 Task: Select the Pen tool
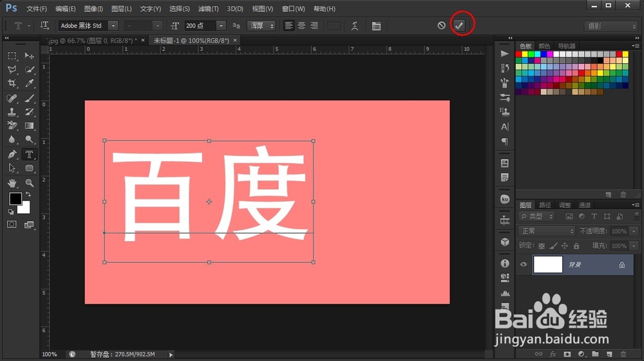click(12, 155)
